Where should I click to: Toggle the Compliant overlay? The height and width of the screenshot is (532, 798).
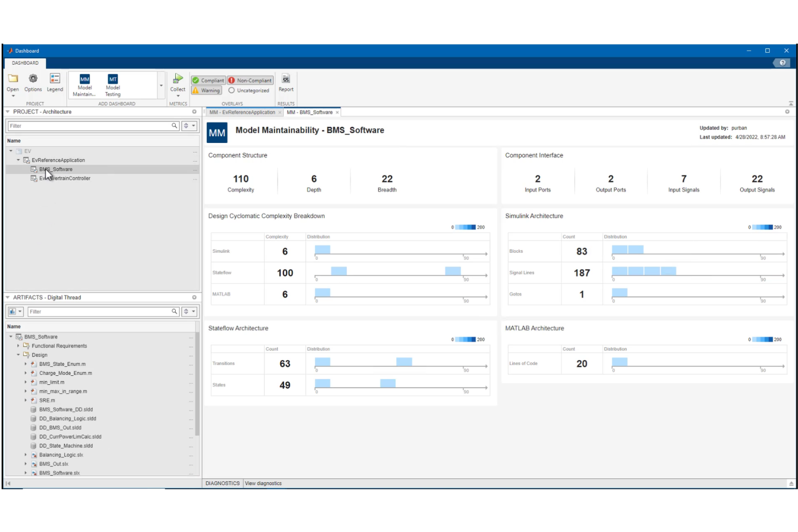tap(209, 80)
